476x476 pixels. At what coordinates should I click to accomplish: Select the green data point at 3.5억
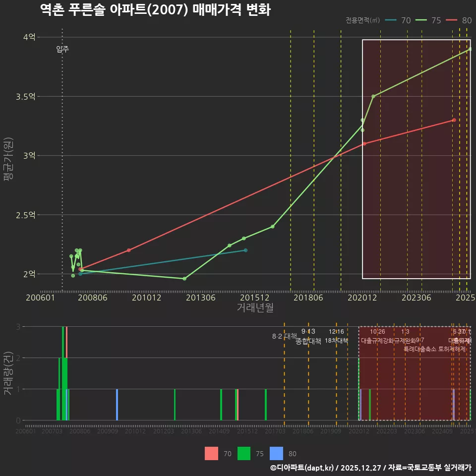tap(373, 96)
